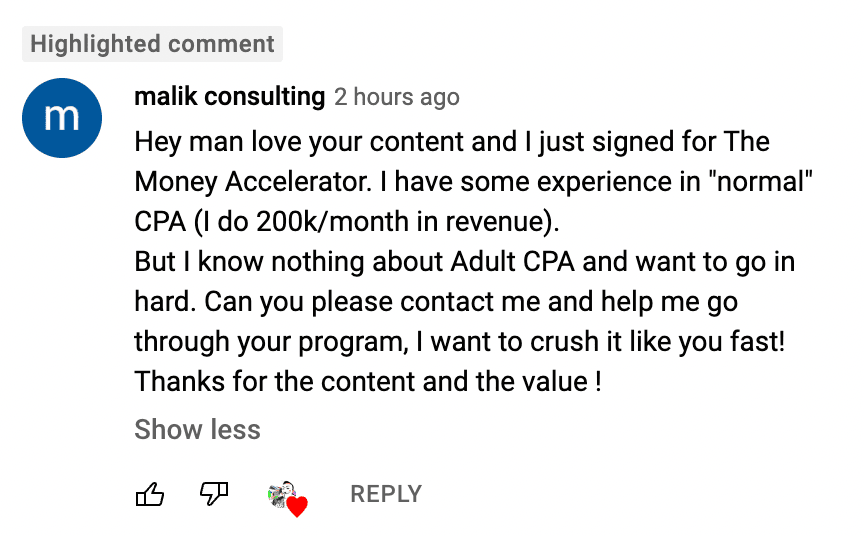Dislike the malik consulting comment
This screenshot has width=864, height=536.
click(x=214, y=494)
